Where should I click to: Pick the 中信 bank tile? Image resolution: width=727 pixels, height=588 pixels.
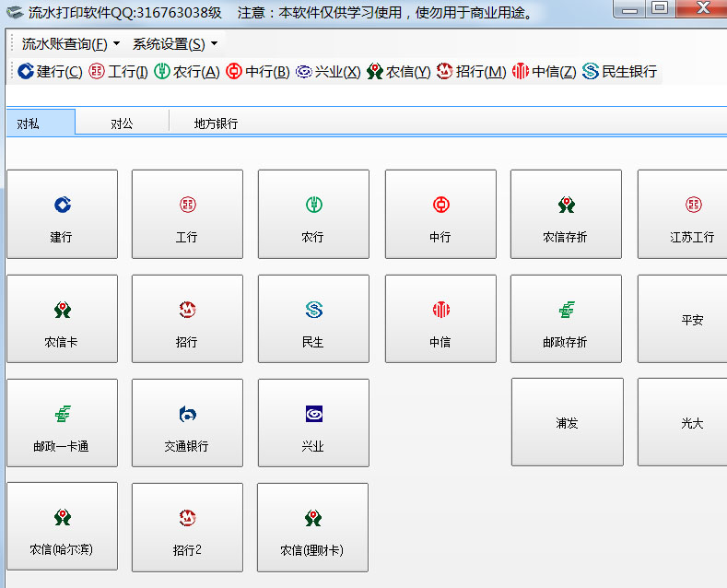pyautogui.click(x=440, y=319)
